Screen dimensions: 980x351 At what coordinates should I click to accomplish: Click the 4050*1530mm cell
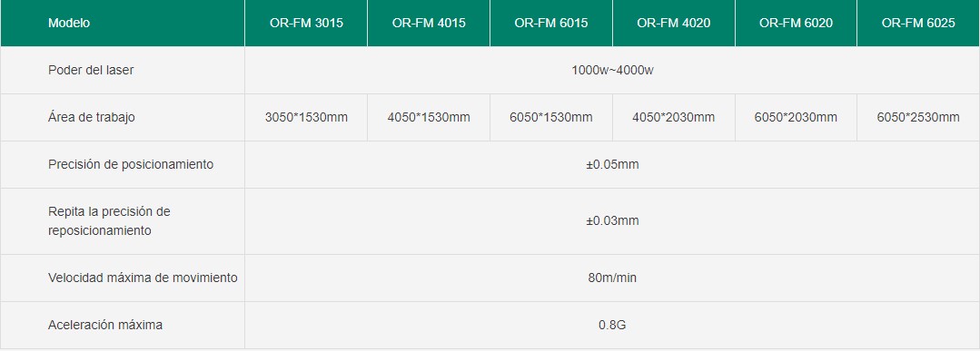click(x=429, y=117)
